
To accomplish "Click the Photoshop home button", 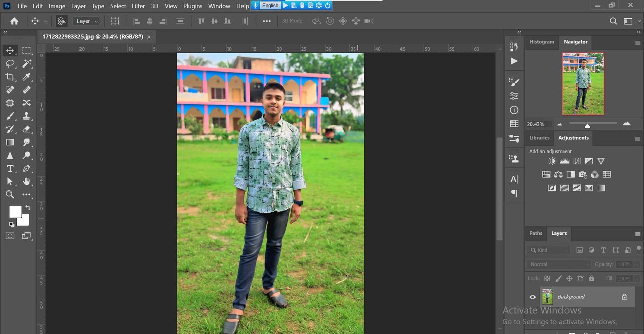I will click(x=14, y=21).
